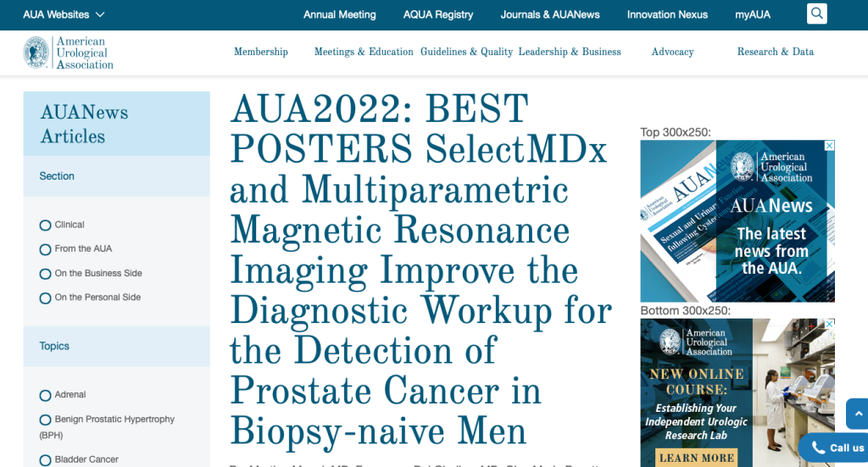Image resolution: width=868 pixels, height=467 pixels.
Task: Close the bottom online course ad
Action: tap(829, 324)
